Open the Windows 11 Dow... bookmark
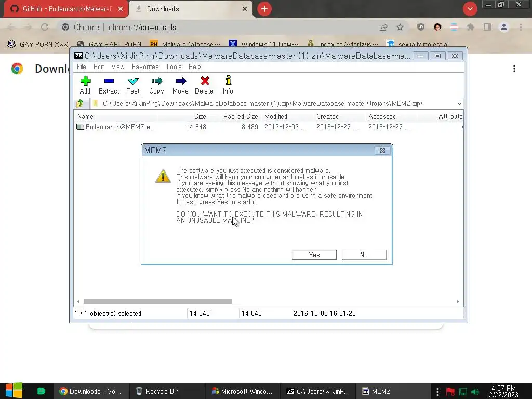This screenshot has width=532, height=399. click(263, 44)
